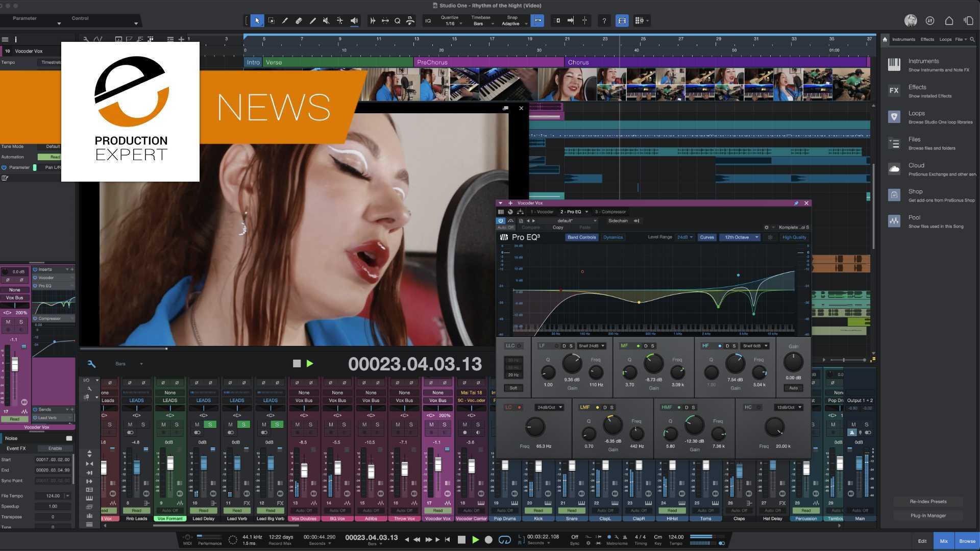The width and height of the screenshot is (980, 551).
Task: Click the Stop button in bottom transport
Action: pos(461,540)
